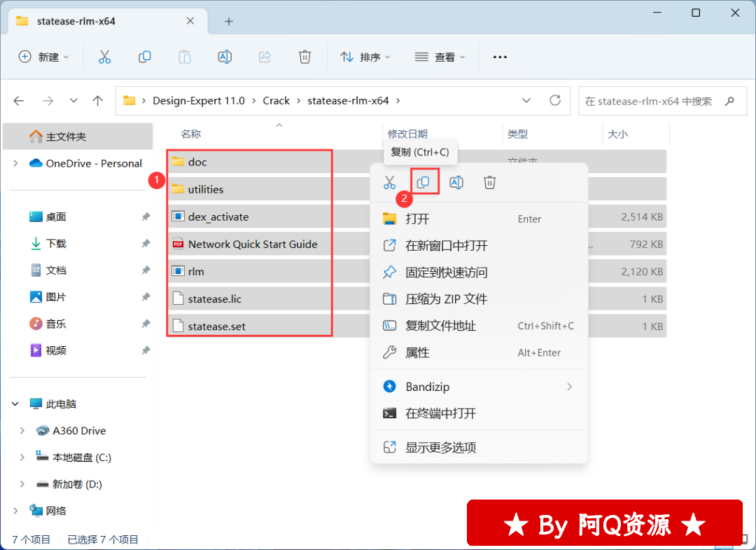Open the Bandizip submenu
The image size is (756, 550).
[479, 387]
